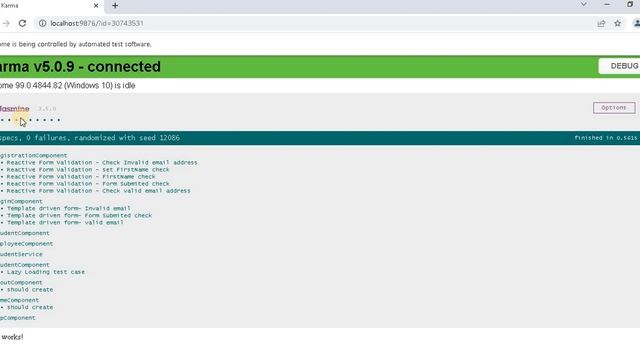Open spec: set FirstName check
The height and width of the screenshot is (360, 640).
(x=88, y=169)
